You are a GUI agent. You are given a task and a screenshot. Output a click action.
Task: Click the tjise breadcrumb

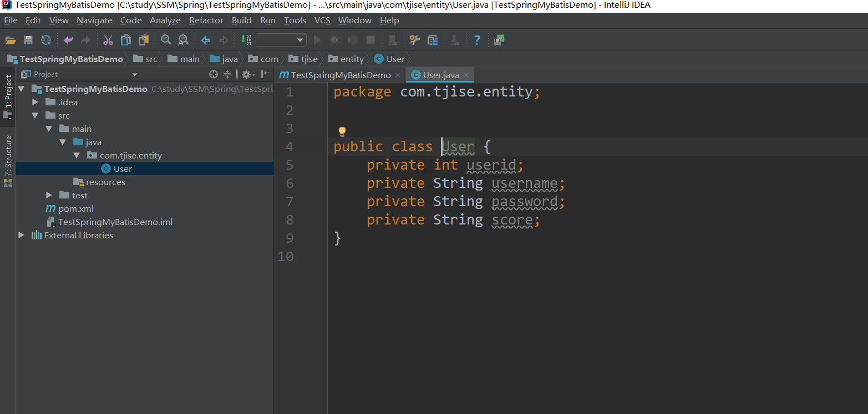303,59
